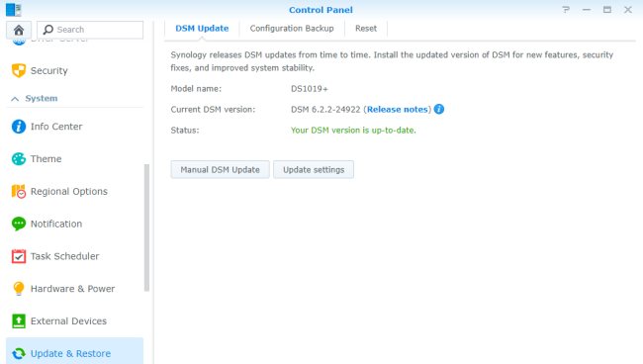Select Notification label in sidebar

click(56, 224)
